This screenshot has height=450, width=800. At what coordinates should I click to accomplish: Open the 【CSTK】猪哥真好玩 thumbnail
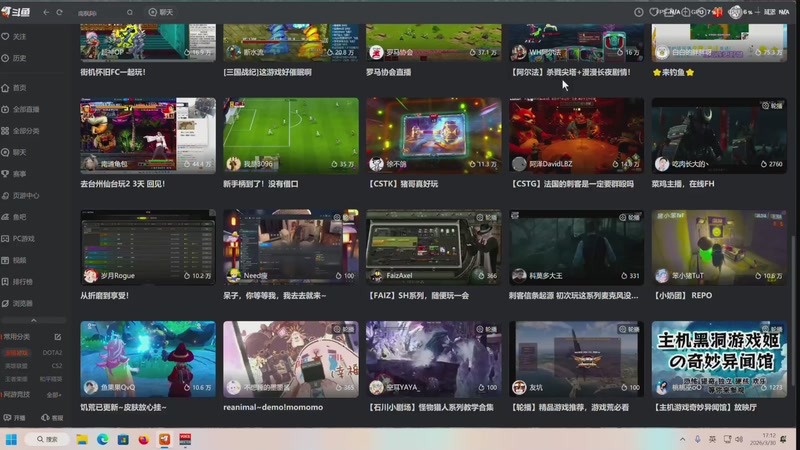(x=434, y=135)
